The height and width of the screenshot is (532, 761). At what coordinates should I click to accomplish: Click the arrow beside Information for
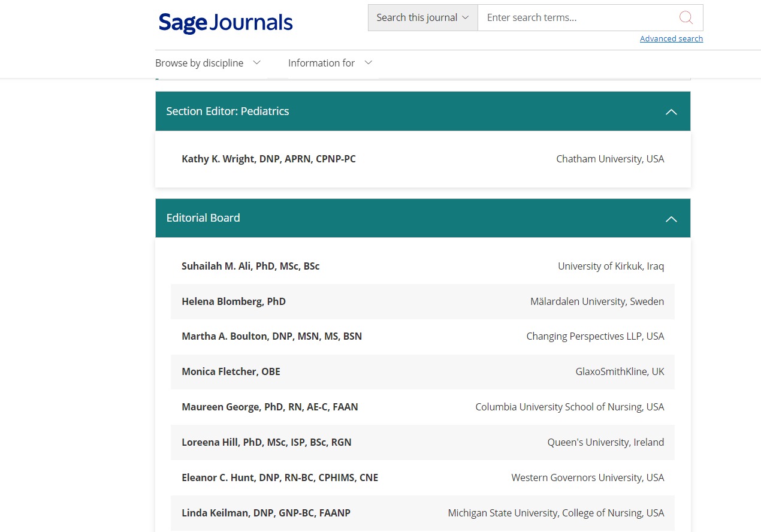[x=369, y=63]
